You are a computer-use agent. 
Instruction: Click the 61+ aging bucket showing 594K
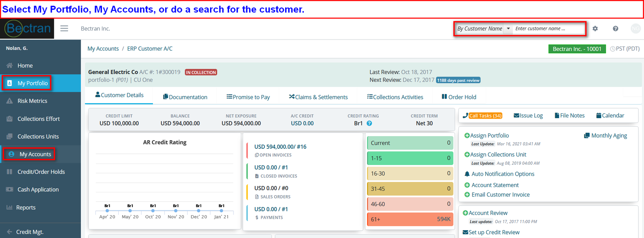tap(410, 219)
